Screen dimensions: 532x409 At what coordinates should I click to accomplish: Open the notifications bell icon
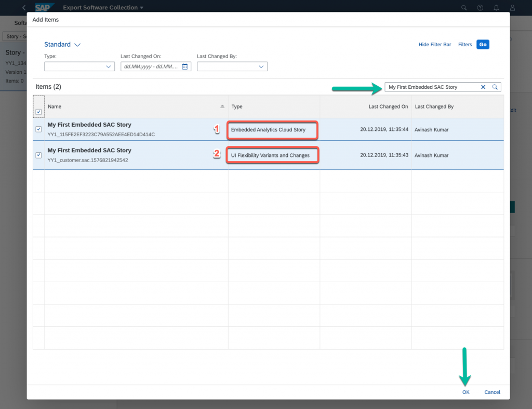[496, 7]
